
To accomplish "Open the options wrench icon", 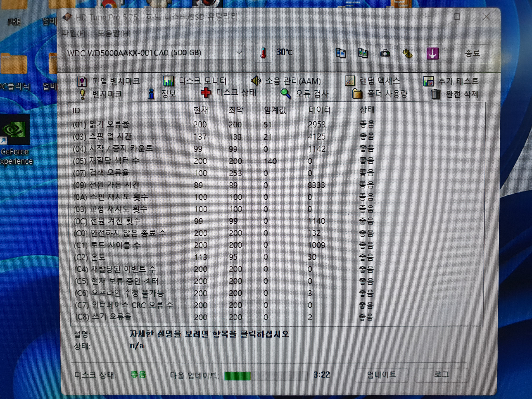I will pyautogui.click(x=407, y=53).
